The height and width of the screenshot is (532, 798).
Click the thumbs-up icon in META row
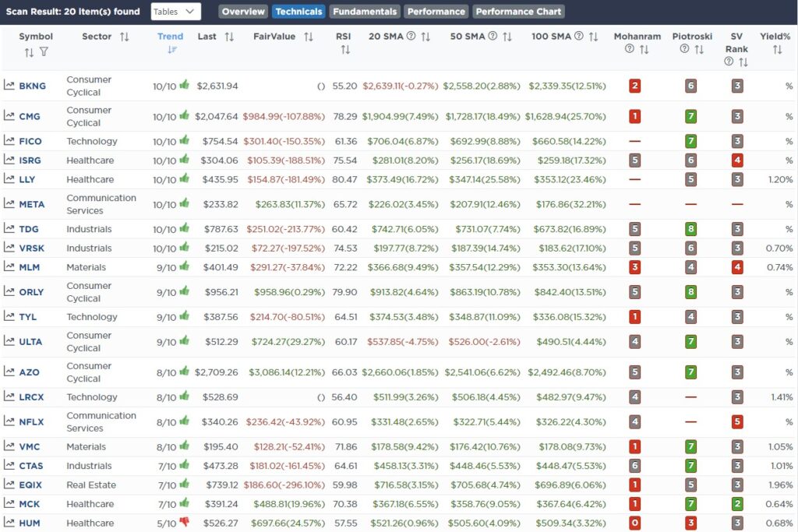185,203
